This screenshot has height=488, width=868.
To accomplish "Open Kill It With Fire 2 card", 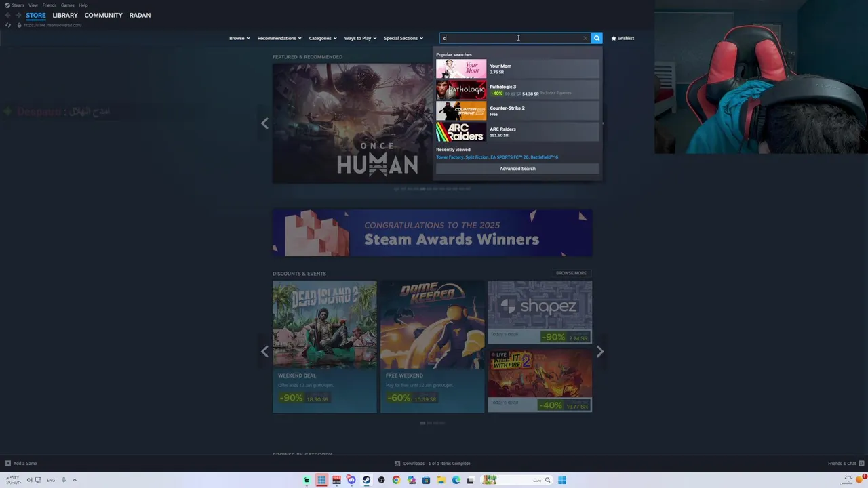I will (x=540, y=381).
